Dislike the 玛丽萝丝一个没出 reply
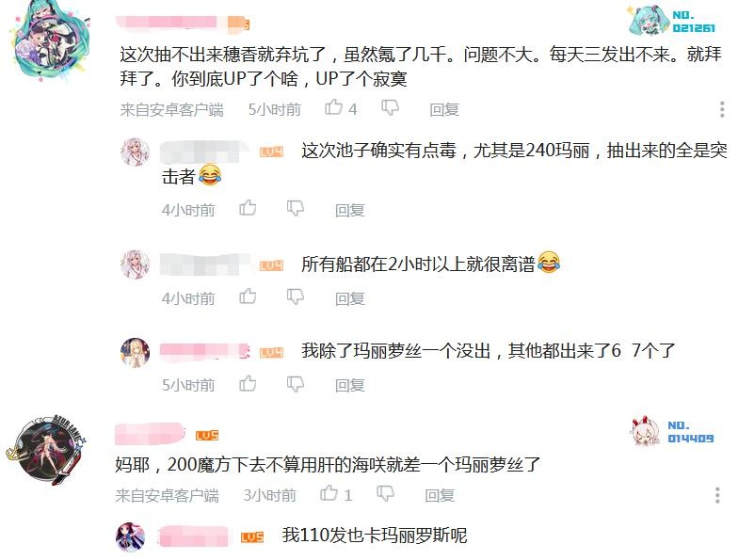 pos(296,384)
